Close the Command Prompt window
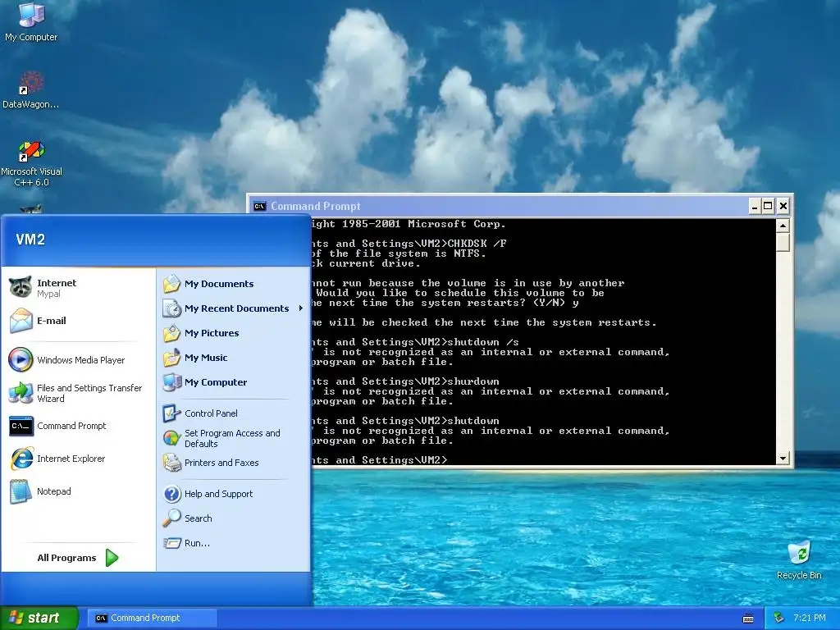840x630 pixels. [x=783, y=206]
